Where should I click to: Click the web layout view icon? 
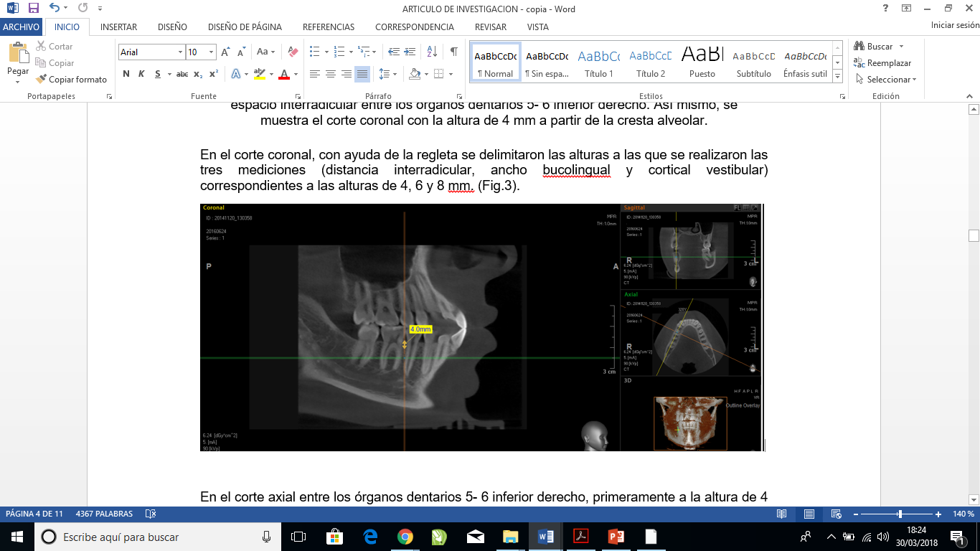836,514
